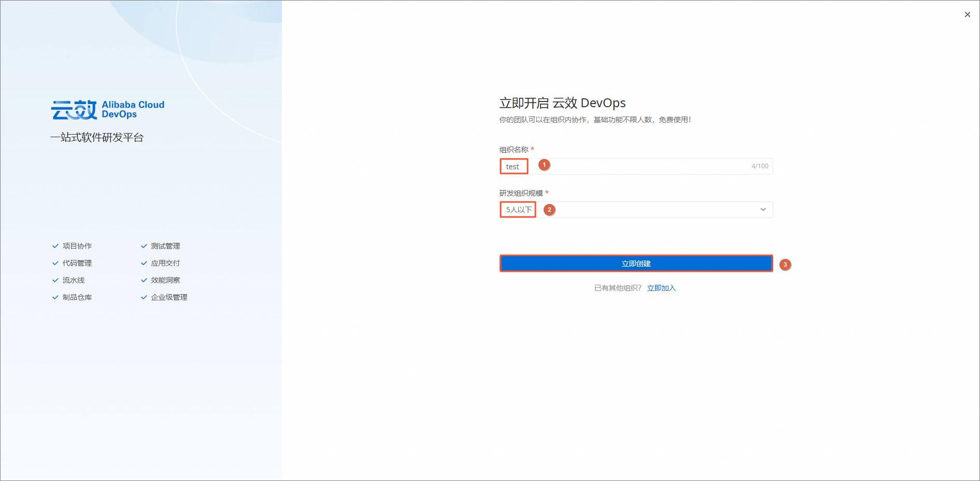Click the checkmark icon beside 制品仓库
Viewport: 980px width, 481px height.
[x=55, y=298]
